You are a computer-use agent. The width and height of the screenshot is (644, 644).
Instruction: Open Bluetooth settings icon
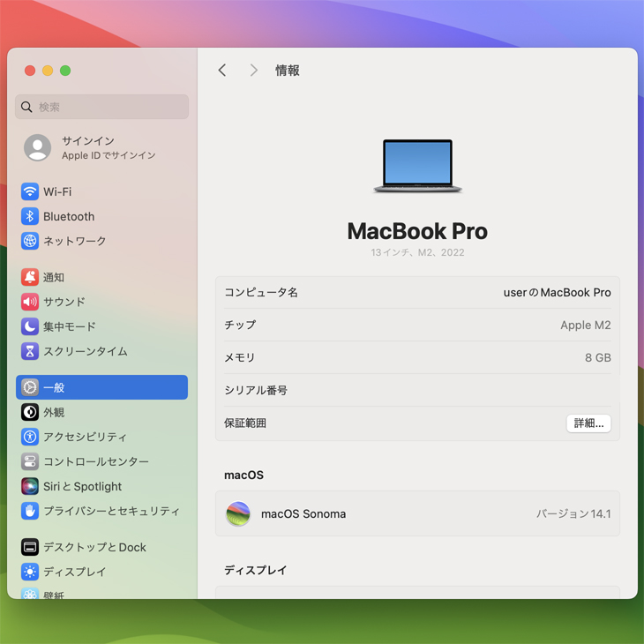tap(30, 216)
